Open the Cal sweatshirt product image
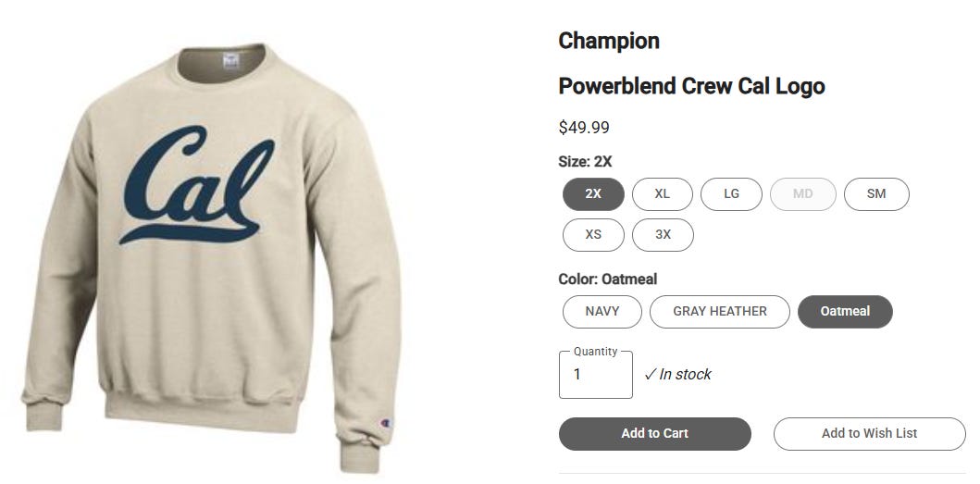 point(211,256)
